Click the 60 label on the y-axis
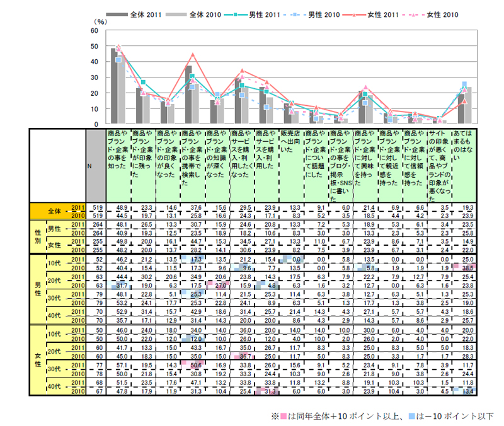Screen dimensions: 504x426 tap(94, 30)
